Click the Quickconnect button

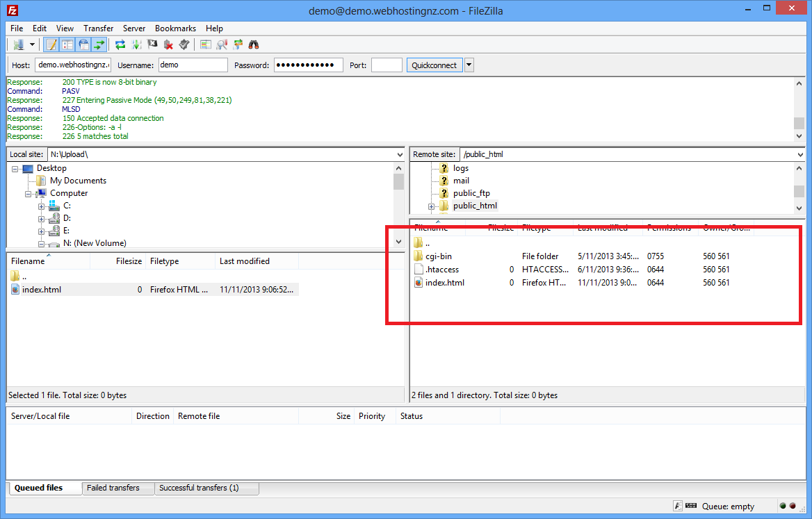434,65
